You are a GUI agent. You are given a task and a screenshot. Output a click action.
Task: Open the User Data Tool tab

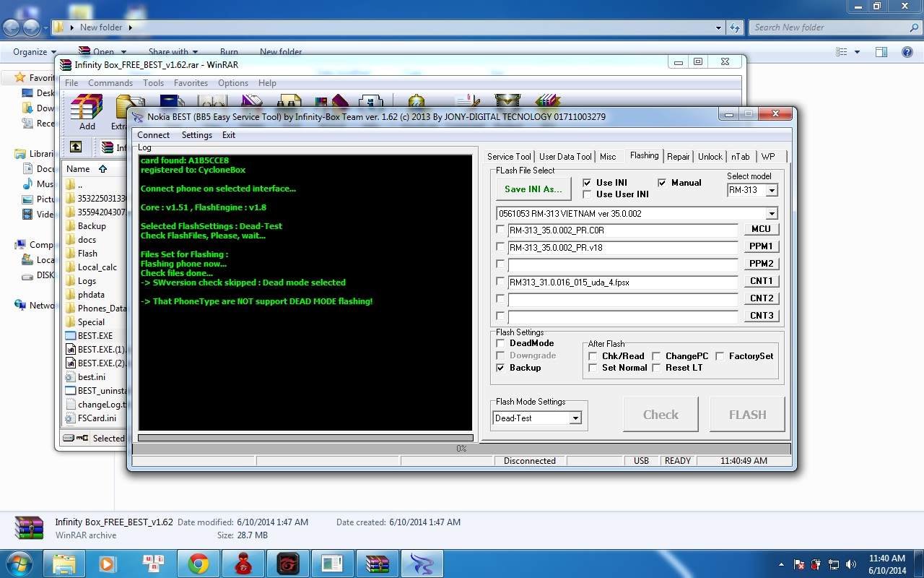[565, 157]
